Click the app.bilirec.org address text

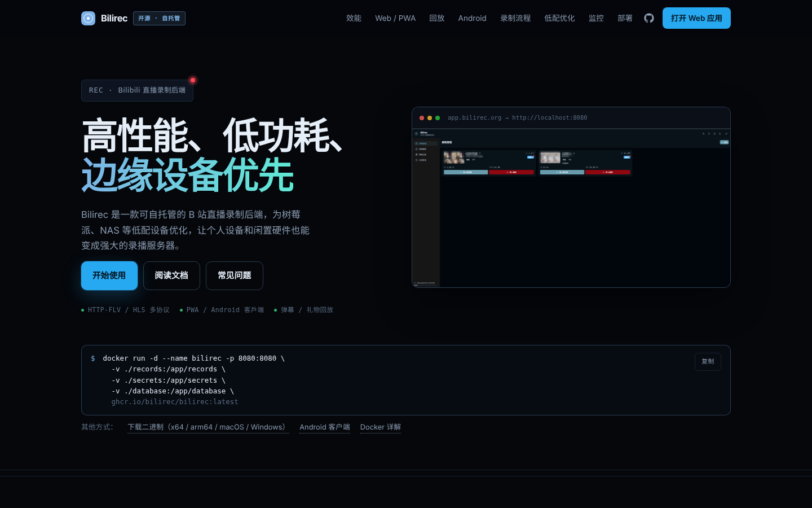coord(517,118)
